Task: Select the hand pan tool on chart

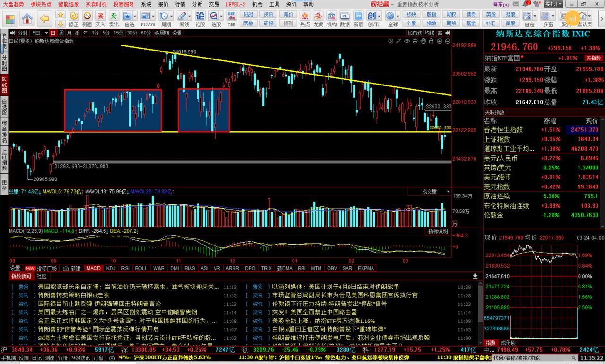Action: click(423, 41)
